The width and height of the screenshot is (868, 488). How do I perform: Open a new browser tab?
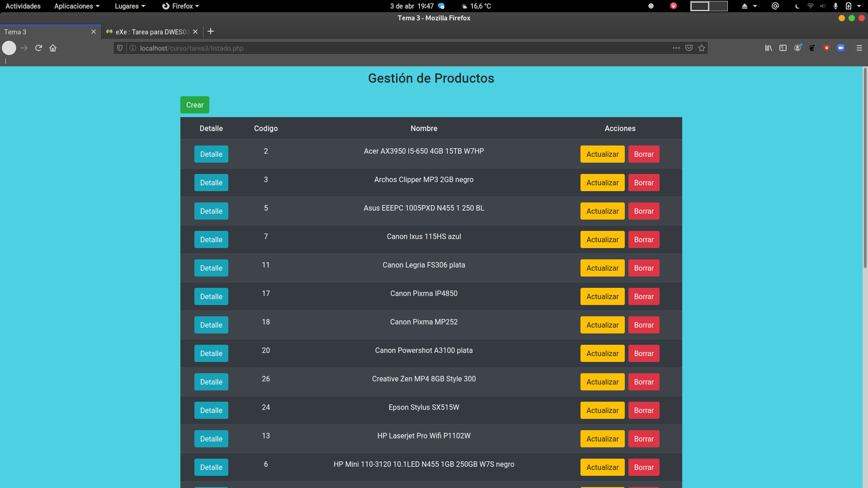tap(211, 32)
